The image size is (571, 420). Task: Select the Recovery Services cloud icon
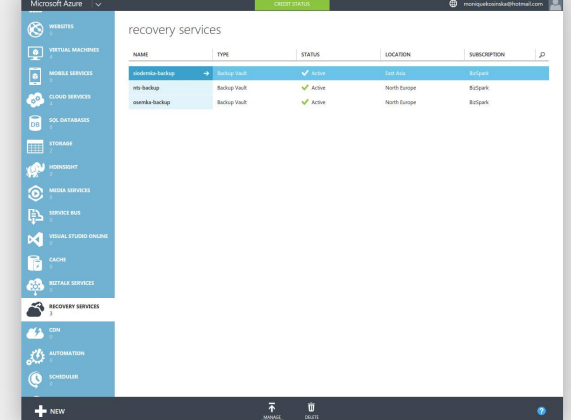pos(35,310)
